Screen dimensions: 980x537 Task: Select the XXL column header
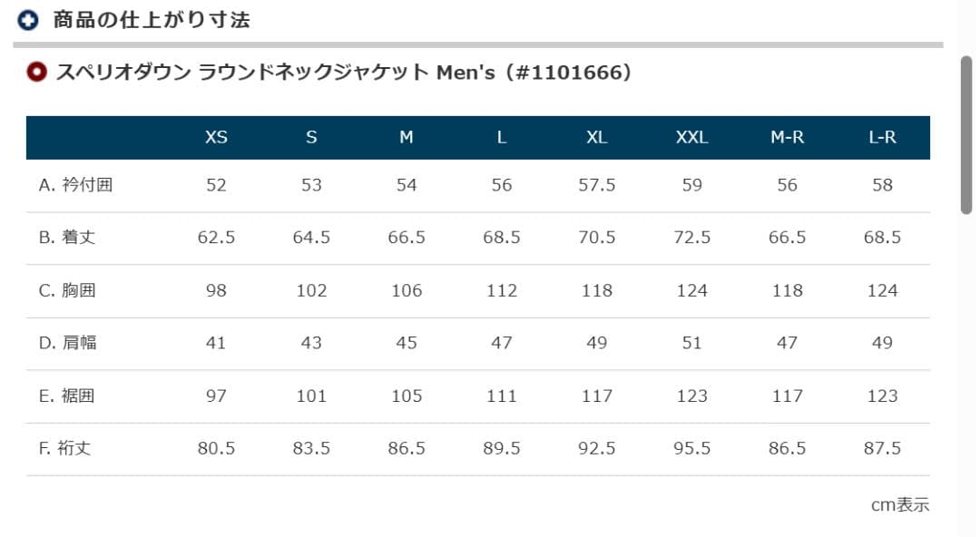pyautogui.click(x=691, y=137)
